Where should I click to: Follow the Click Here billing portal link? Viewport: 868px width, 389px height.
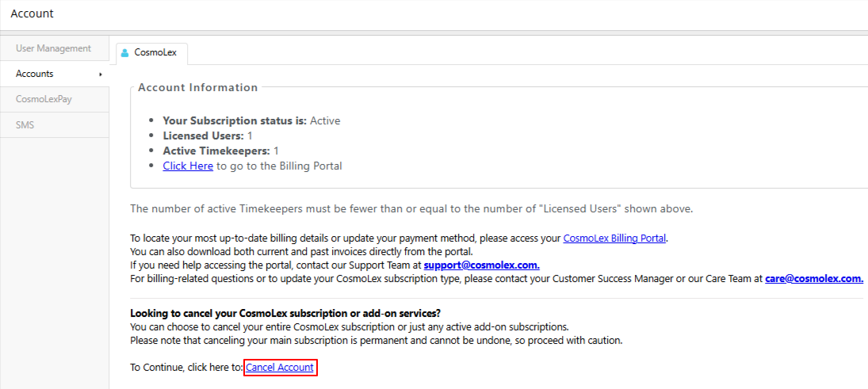coord(188,166)
